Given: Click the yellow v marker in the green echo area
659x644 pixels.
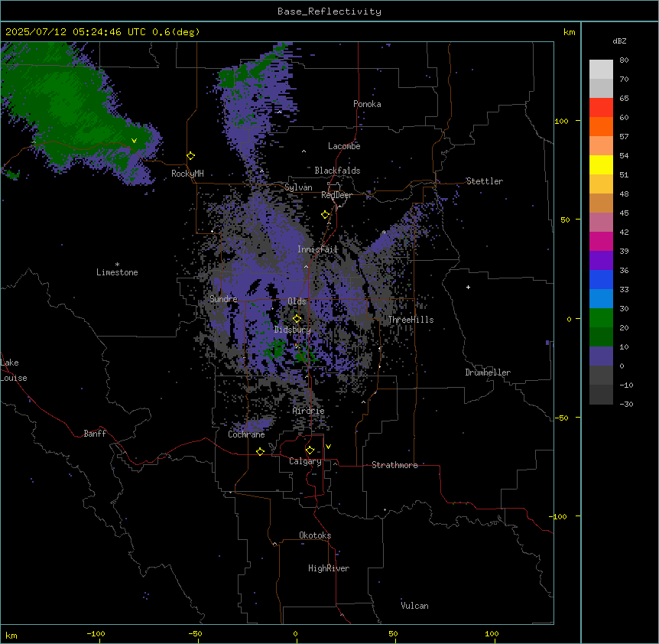Looking at the screenshot, I should click(134, 141).
